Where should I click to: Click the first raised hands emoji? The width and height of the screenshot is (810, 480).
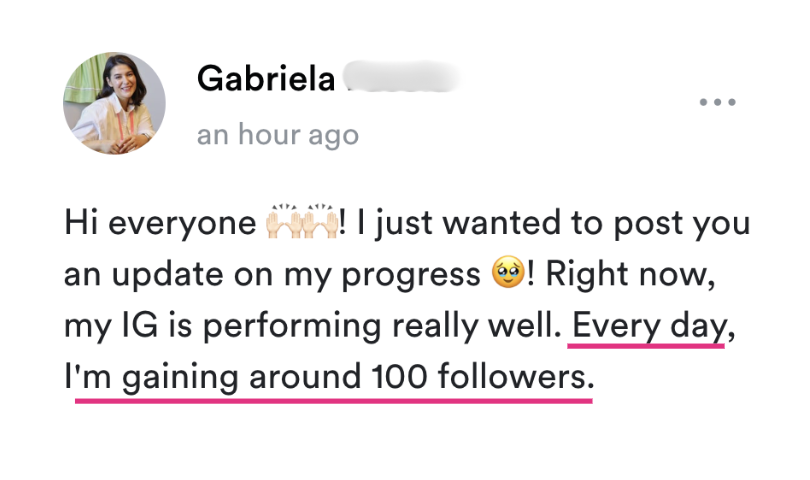click(x=283, y=221)
